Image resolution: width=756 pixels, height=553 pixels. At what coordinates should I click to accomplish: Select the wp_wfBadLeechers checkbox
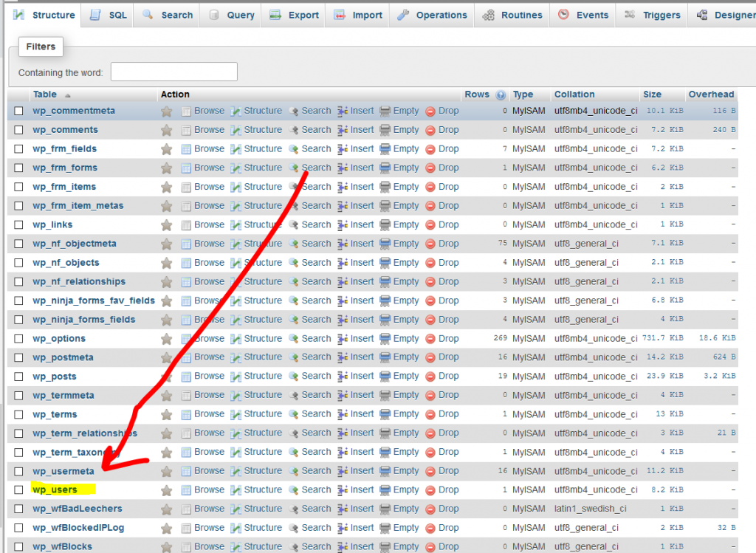pyautogui.click(x=18, y=509)
